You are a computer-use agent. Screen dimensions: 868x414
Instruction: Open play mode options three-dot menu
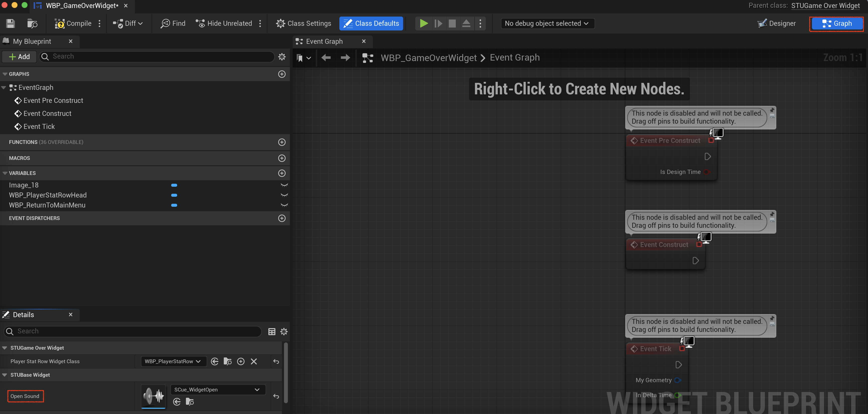tap(480, 24)
